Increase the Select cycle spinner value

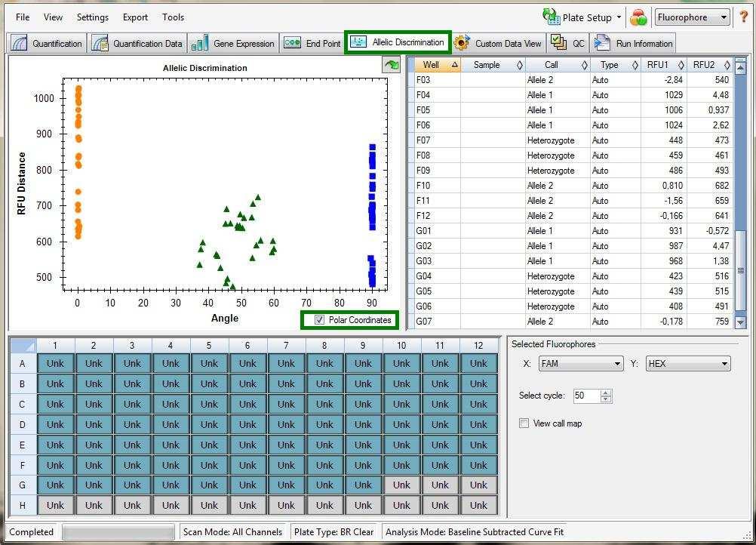coord(606,393)
